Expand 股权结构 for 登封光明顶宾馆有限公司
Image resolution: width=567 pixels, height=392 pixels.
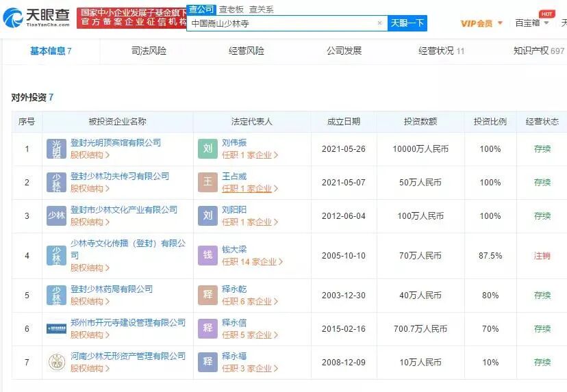[x=90, y=155]
